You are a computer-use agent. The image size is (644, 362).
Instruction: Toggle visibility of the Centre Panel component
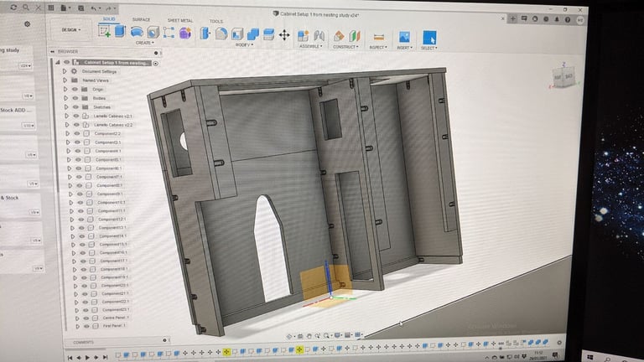(86, 318)
